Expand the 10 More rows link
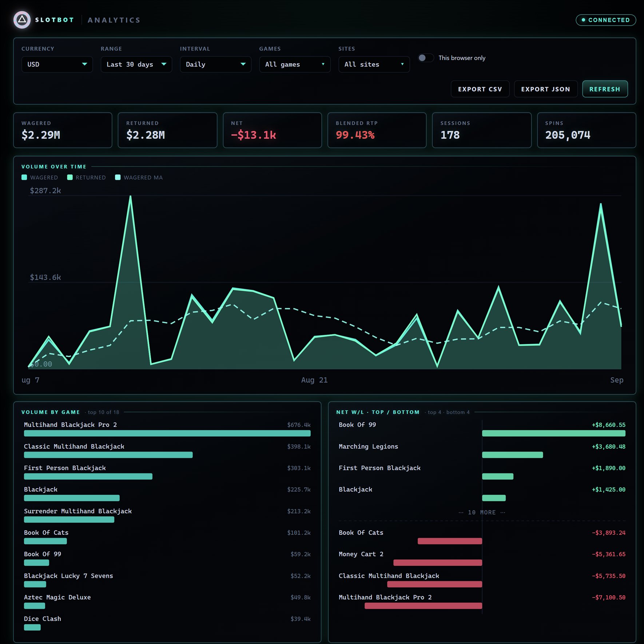Viewport: 644px width, 644px height. coord(482,512)
